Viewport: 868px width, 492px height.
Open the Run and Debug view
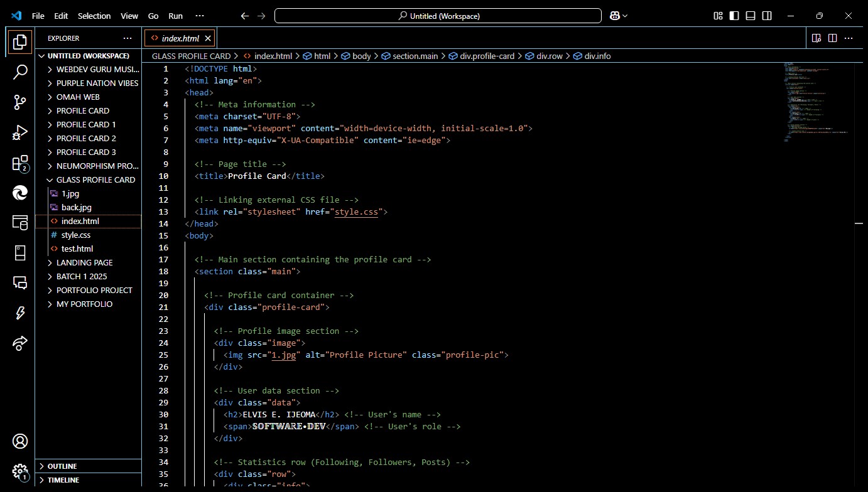tap(20, 132)
